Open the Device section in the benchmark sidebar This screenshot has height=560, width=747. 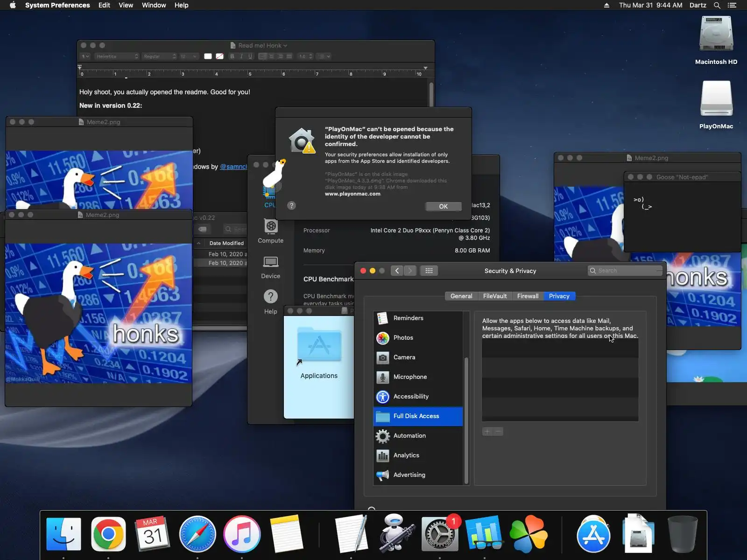[x=271, y=267]
